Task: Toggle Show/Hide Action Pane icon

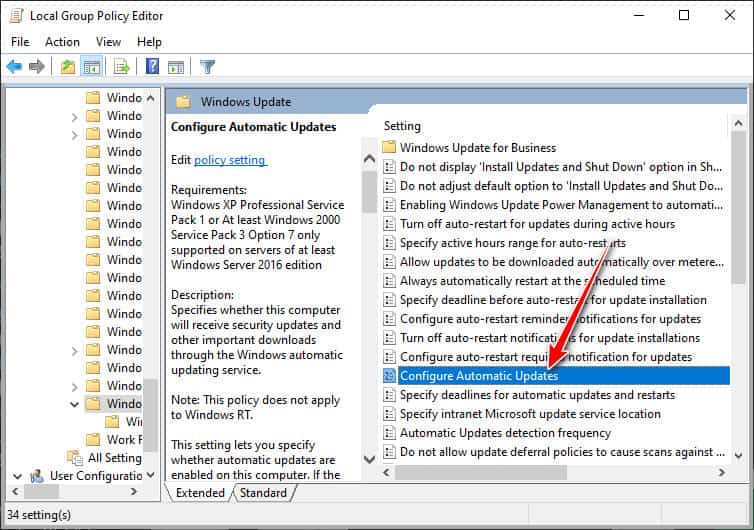Action: 176,67
